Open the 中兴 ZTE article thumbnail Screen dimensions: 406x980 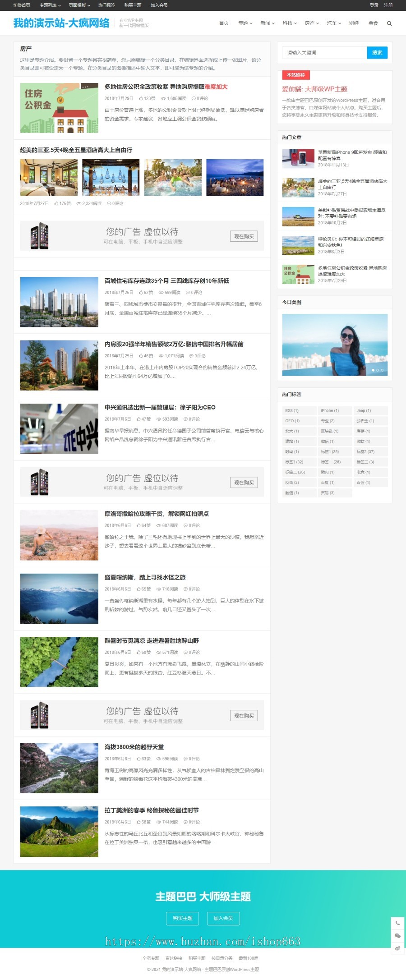pyautogui.click(x=59, y=429)
